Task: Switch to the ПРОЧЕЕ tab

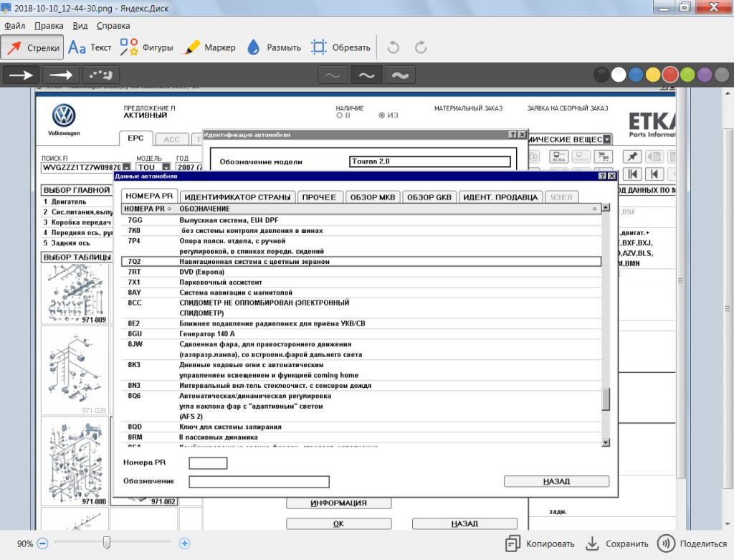Action: 319,197
